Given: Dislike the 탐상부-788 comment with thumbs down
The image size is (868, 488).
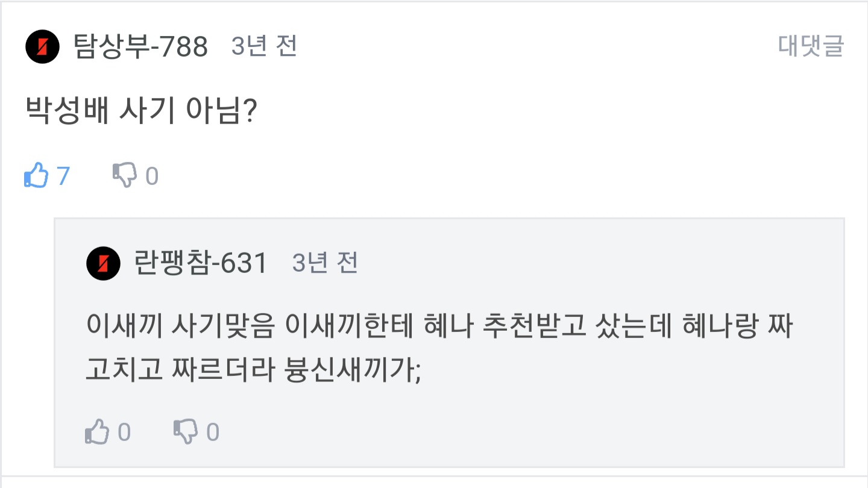Looking at the screenshot, I should click(x=125, y=176).
